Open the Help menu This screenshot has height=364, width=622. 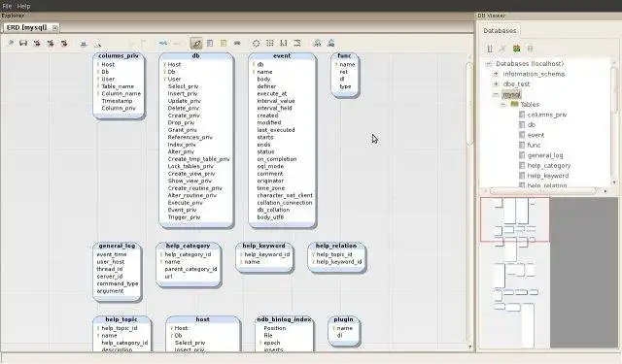point(23,6)
